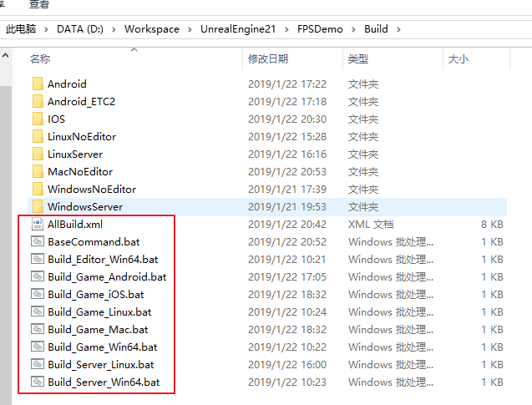The height and width of the screenshot is (405, 532).
Task: Select the file name Build_Game_Linux.bat
Action: tap(99, 312)
